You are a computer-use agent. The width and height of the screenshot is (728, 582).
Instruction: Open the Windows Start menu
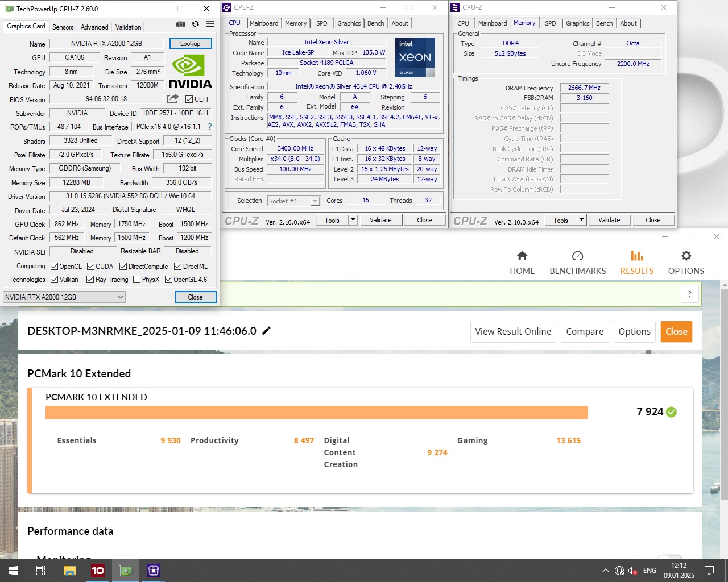pos(14,571)
